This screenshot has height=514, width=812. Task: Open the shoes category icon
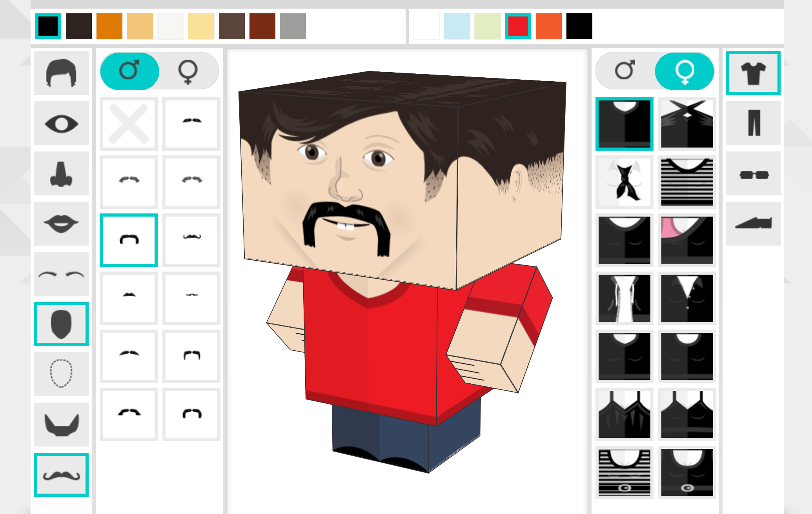click(x=753, y=224)
